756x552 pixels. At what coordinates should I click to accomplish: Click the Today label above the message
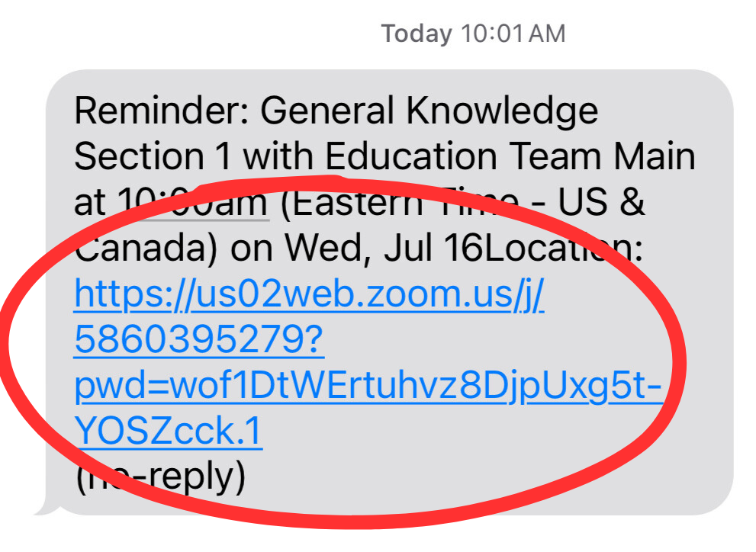(x=417, y=34)
